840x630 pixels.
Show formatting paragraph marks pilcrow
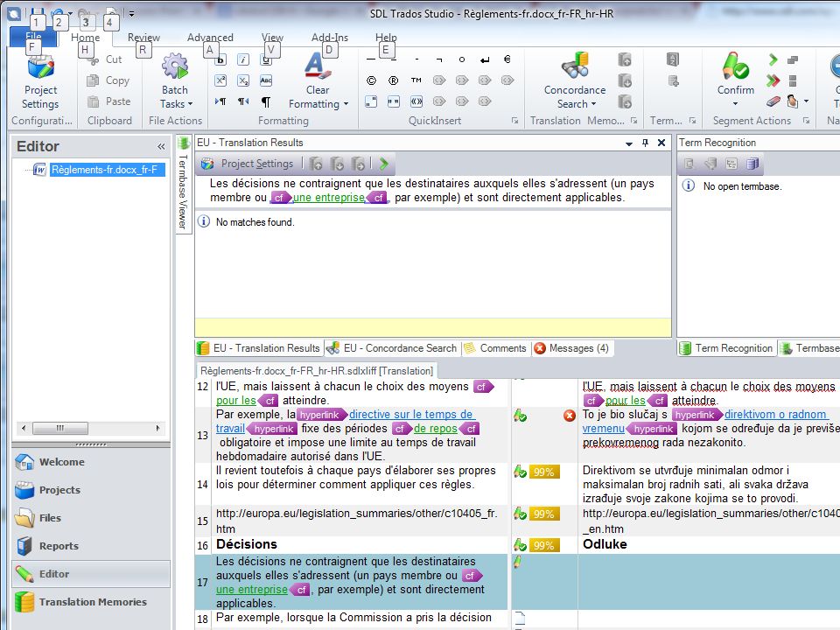coord(266,101)
